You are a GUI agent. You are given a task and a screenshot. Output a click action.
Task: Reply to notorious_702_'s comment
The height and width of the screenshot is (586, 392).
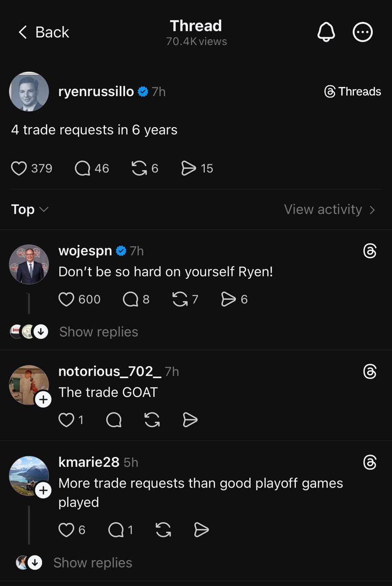114,420
